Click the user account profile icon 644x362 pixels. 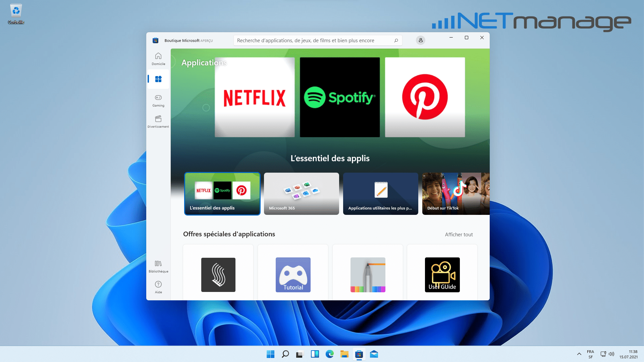[421, 40]
